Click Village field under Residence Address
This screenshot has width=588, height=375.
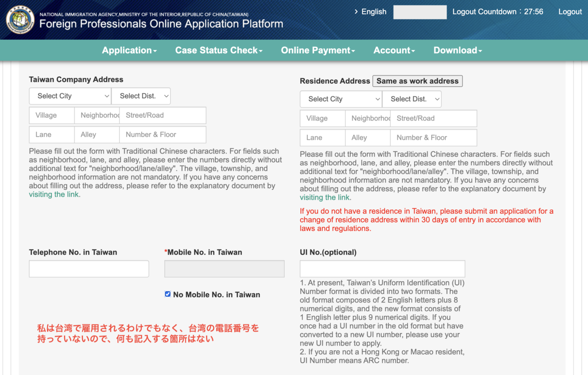coord(323,118)
